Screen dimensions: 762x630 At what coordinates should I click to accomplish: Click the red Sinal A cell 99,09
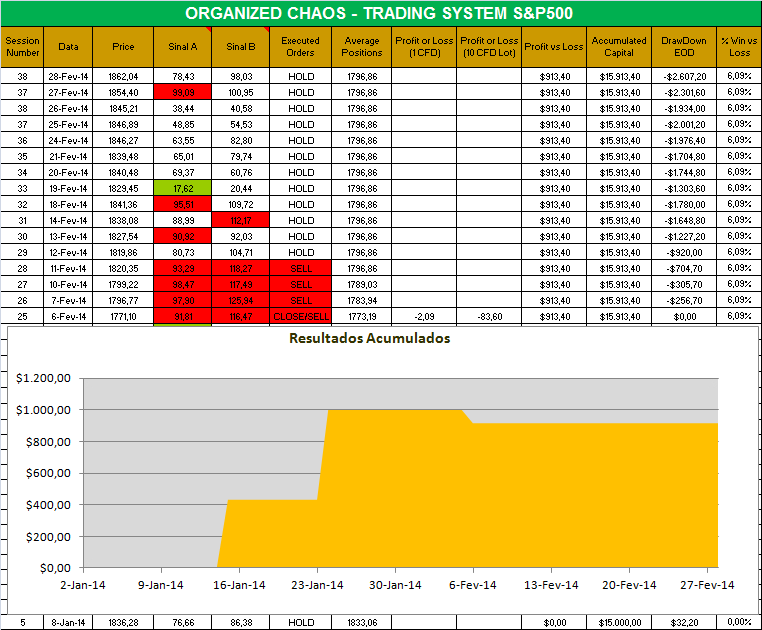click(x=183, y=92)
